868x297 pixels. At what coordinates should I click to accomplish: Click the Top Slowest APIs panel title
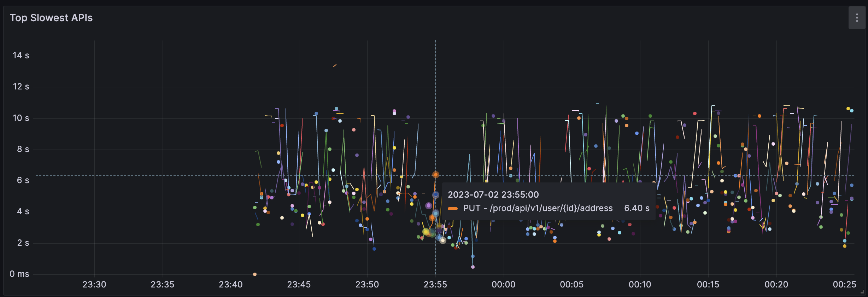tap(51, 18)
